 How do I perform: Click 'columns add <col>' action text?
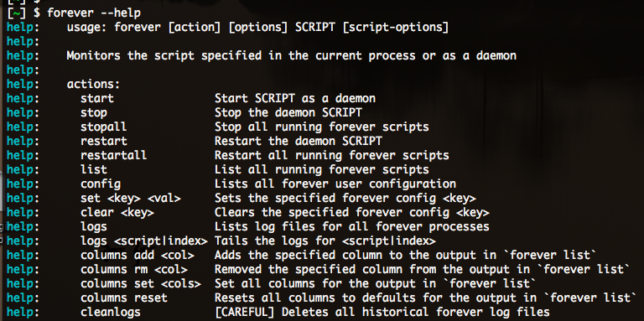click(x=138, y=255)
